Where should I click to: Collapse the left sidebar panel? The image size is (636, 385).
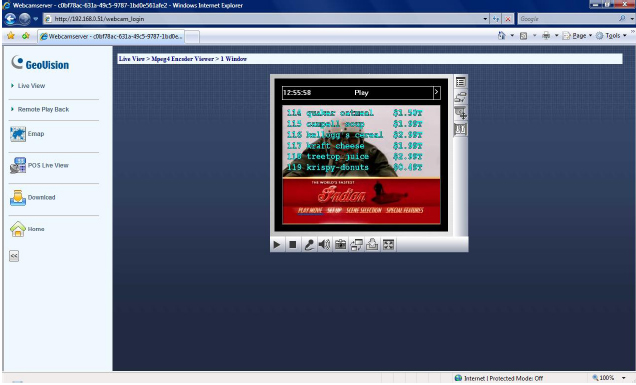[x=14, y=256]
